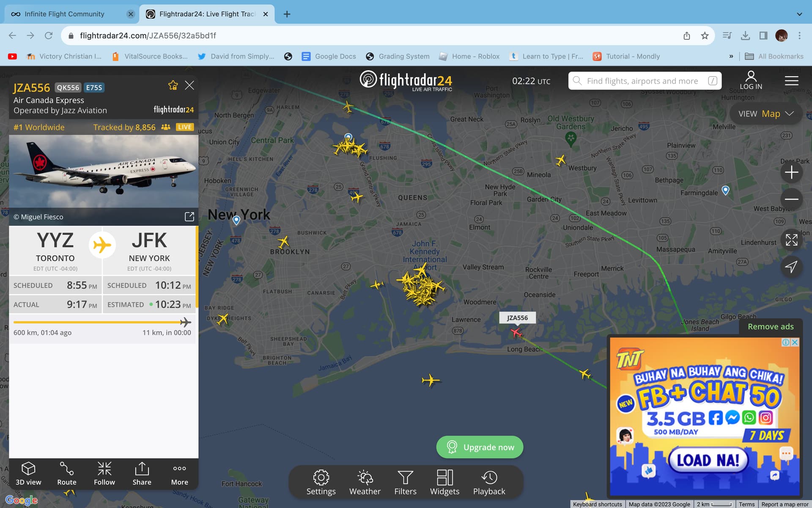Show the flight Route

[66, 474]
